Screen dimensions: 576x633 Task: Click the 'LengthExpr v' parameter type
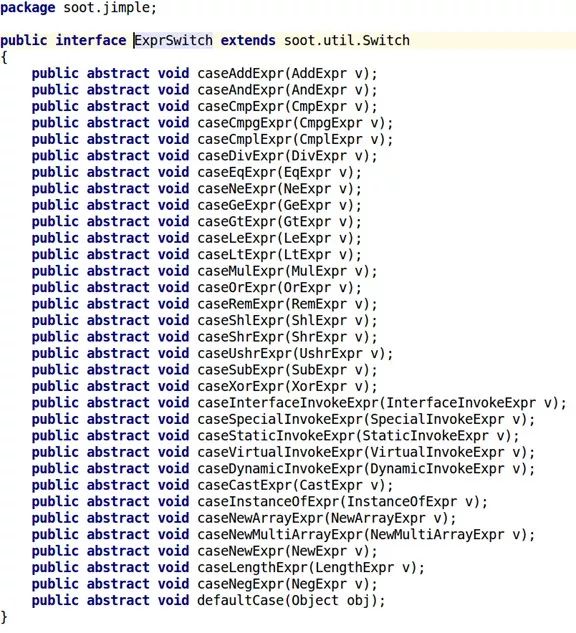pyautogui.click(x=365, y=568)
